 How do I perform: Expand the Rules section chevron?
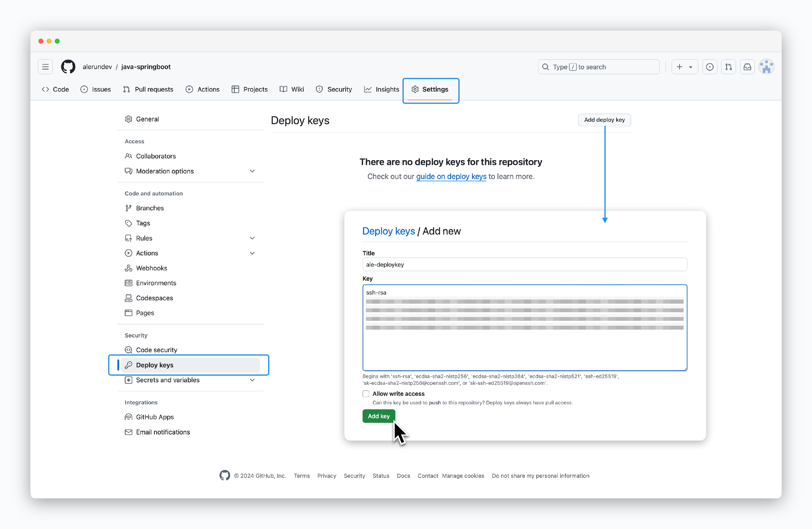[x=252, y=238]
